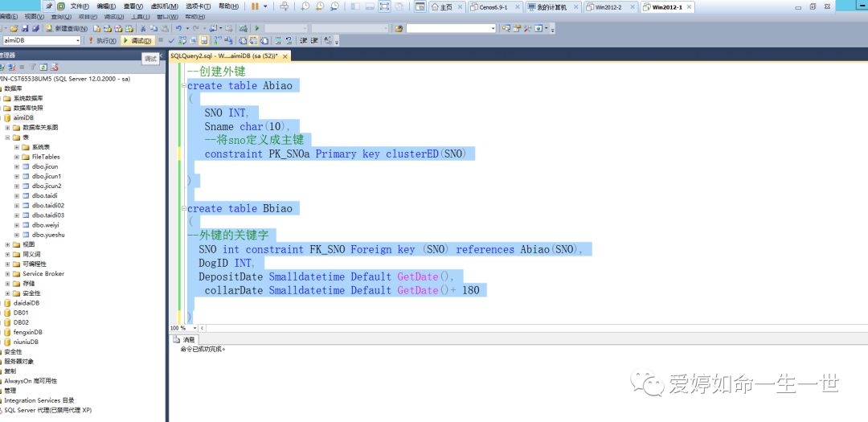
Task: Select the AlwaysOn 高可用性 node
Action: (x=31, y=381)
